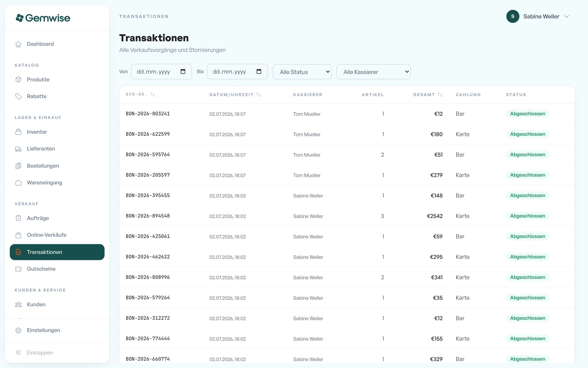Click the Gemwise logo
588x368 pixels.
pyautogui.click(x=43, y=18)
